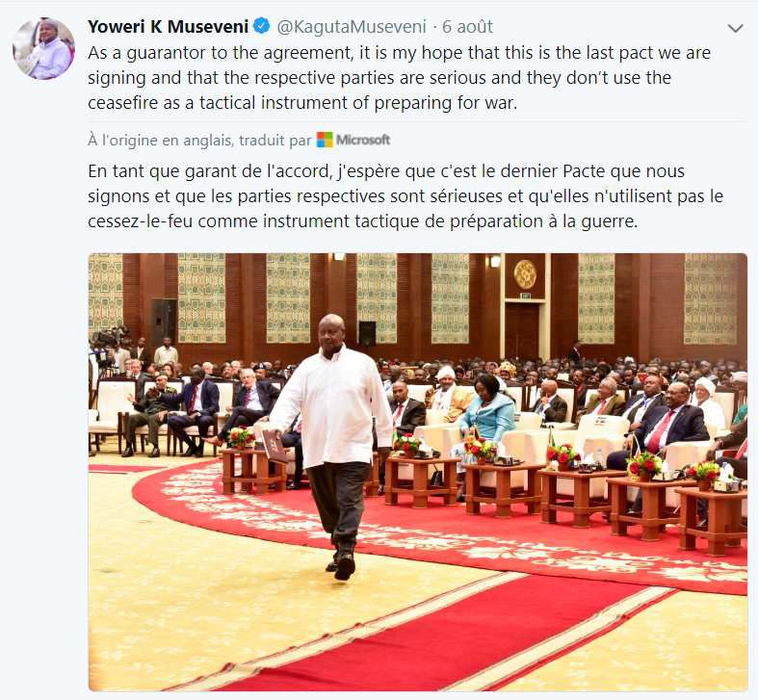The width and height of the screenshot is (758, 700).
Task: Click the wooden door at back of hall
Action: click(522, 331)
